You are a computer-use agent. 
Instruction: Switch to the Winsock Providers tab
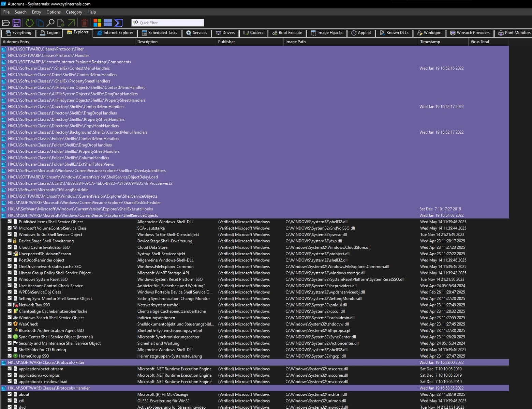point(470,33)
